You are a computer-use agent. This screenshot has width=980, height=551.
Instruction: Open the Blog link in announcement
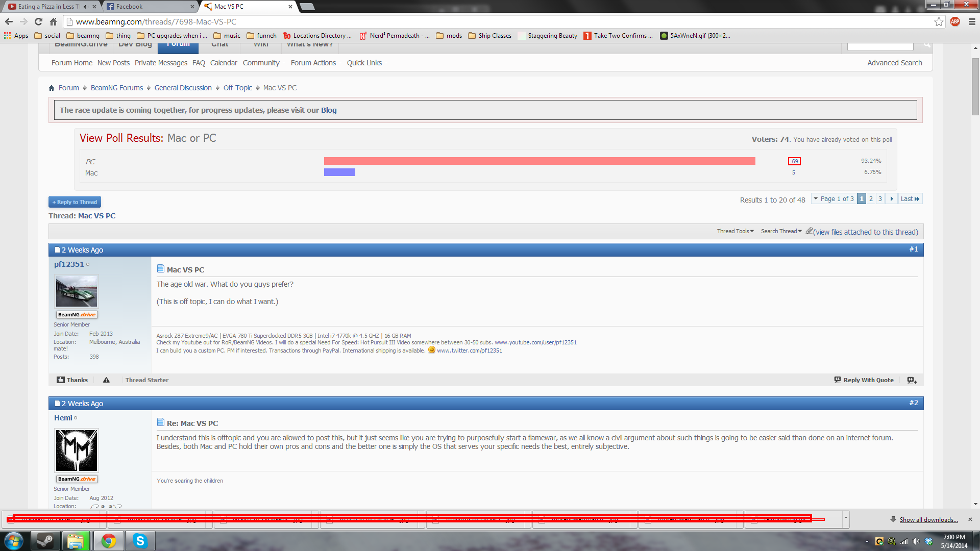[x=329, y=110]
